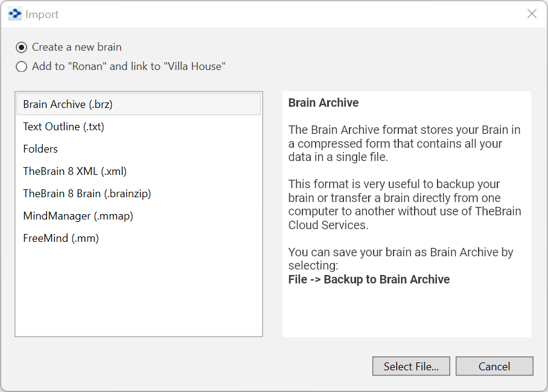548x392 pixels.
Task: Highlight TheBrain 8 Brain (.brainzip) option
Action: pyautogui.click(x=87, y=194)
